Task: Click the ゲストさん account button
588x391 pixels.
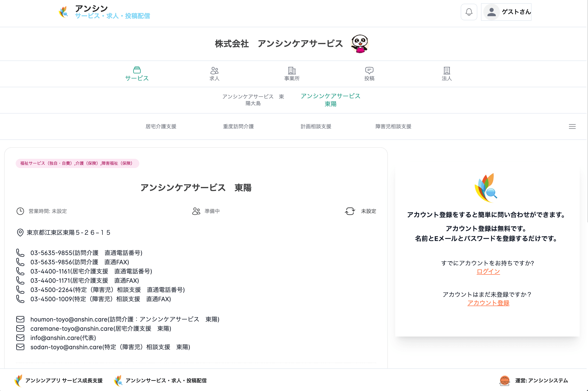Action: pos(506,12)
